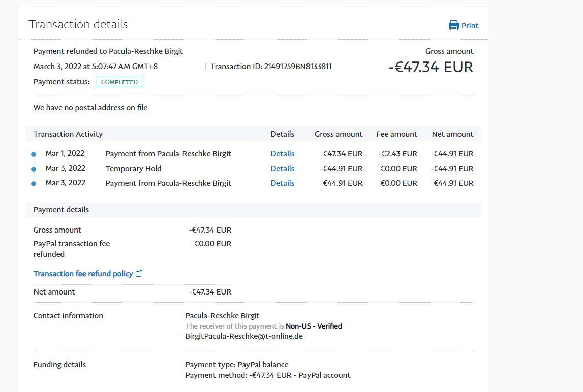Click the Fee amount column header
The width and height of the screenshot is (583, 392).
click(396, 134)
